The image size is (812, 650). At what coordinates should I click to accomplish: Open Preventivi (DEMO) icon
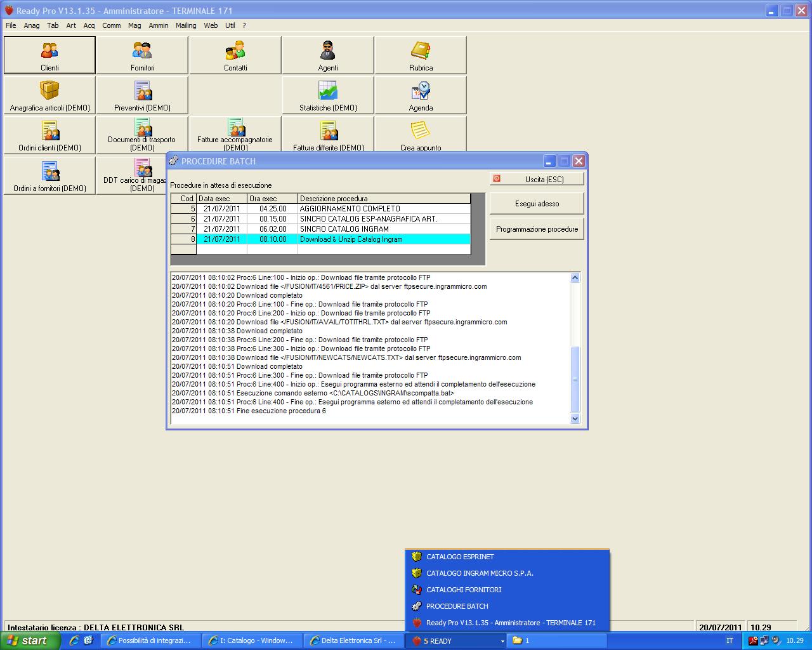[142, 95]
